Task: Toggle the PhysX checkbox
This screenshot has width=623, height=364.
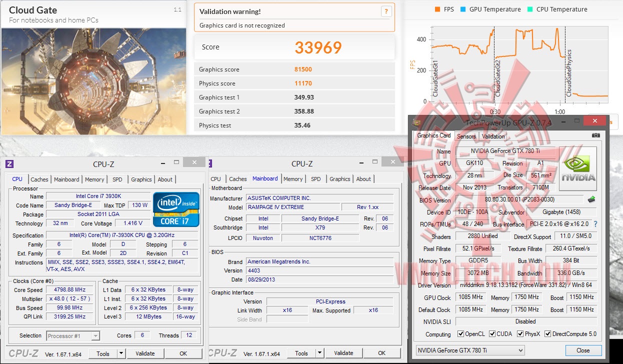Action: 520,334
